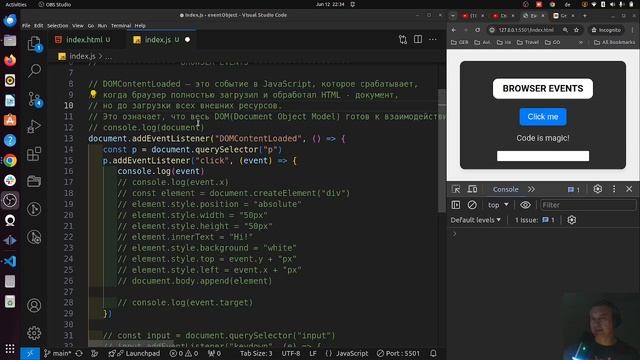Switch to the index.js editor tab

161,40
